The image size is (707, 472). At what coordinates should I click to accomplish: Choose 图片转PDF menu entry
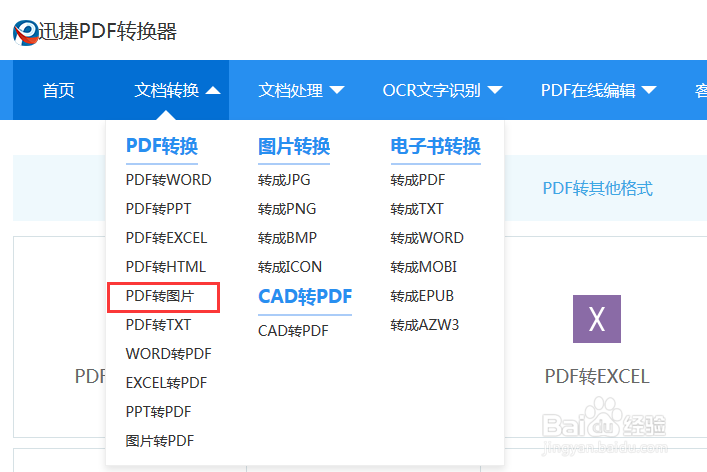[160, 440]
